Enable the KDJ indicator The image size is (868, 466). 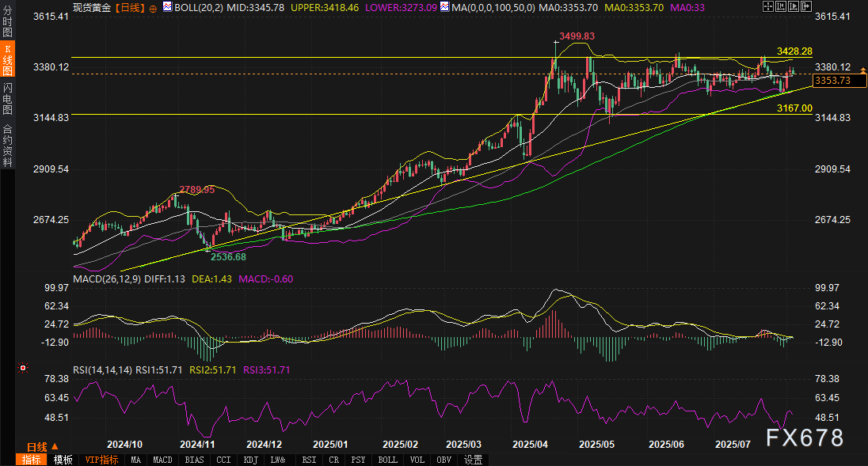[x=250, y=460]
